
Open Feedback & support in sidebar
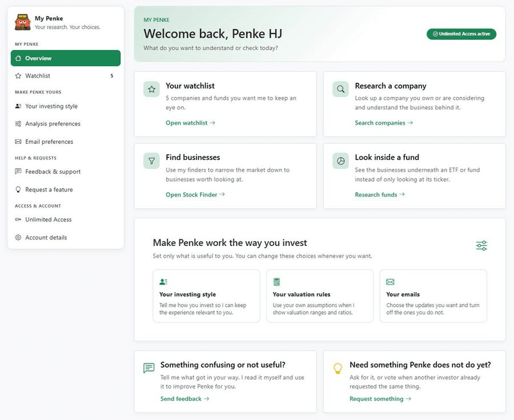[66, 171]
